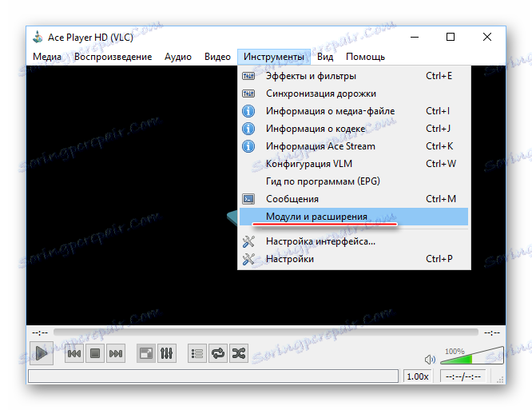Open the Вид menu
Viewport: 532px width, 410px height.
(x=325, y=57)
